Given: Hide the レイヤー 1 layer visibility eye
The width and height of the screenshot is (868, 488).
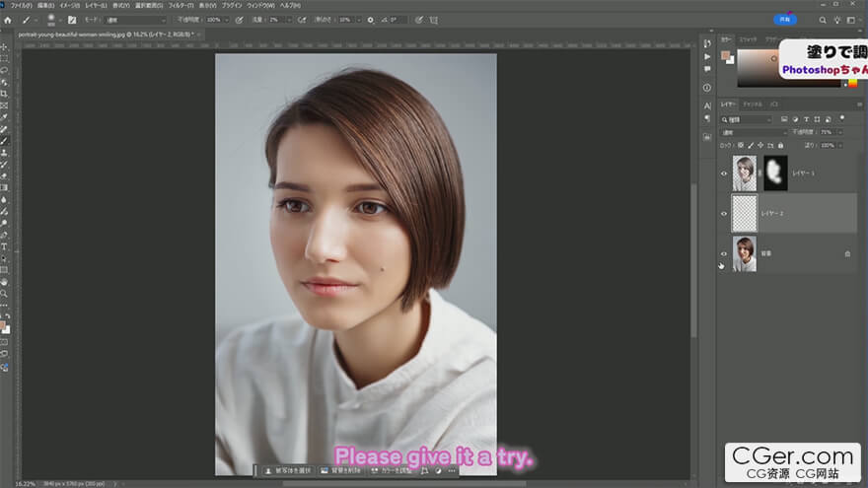Looking at the screenshot, I should pyautogui.click(x=724, y=174).
